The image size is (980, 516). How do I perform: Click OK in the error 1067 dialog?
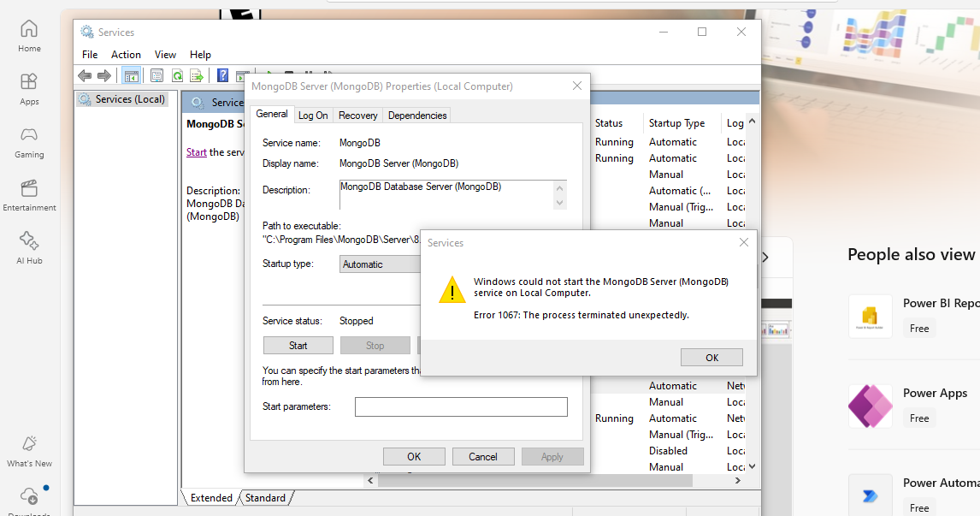[x=711, y=357]
